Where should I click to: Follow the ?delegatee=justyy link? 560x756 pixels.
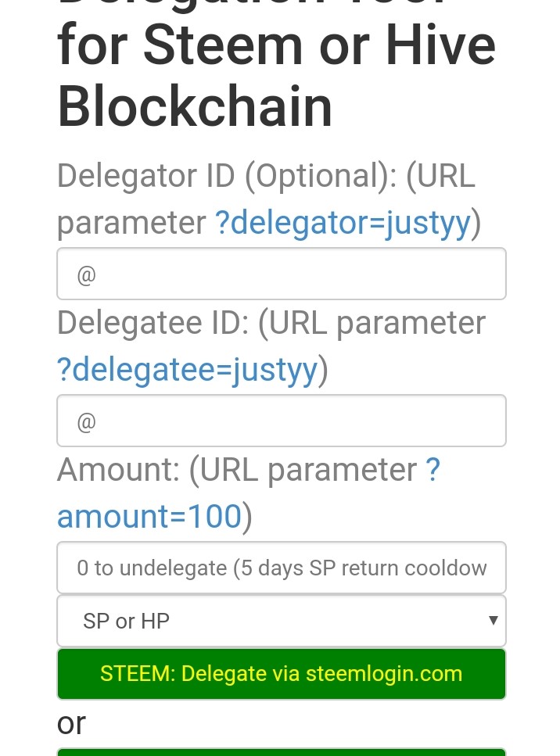coord(187,370)
